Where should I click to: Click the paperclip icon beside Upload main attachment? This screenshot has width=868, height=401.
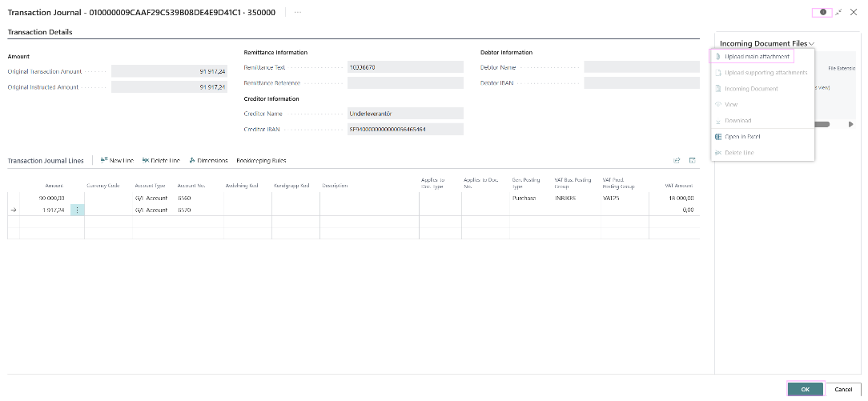(718, 56)
